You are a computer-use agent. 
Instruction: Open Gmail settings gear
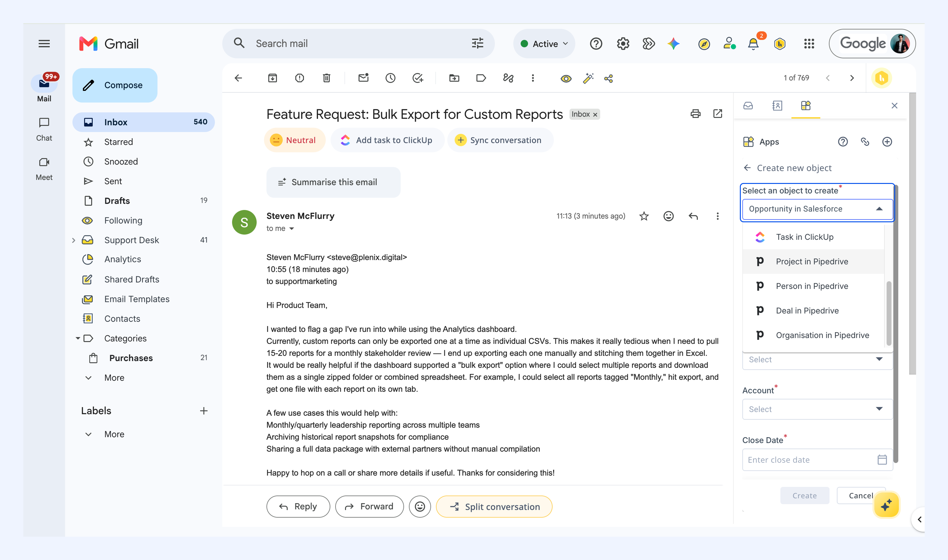point(623,44)
